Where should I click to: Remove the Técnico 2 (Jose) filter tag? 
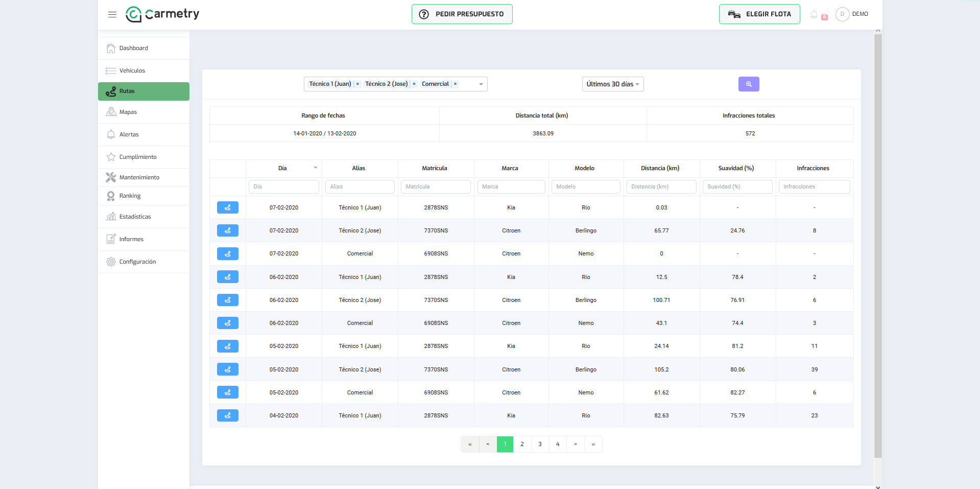pos(414,84)
